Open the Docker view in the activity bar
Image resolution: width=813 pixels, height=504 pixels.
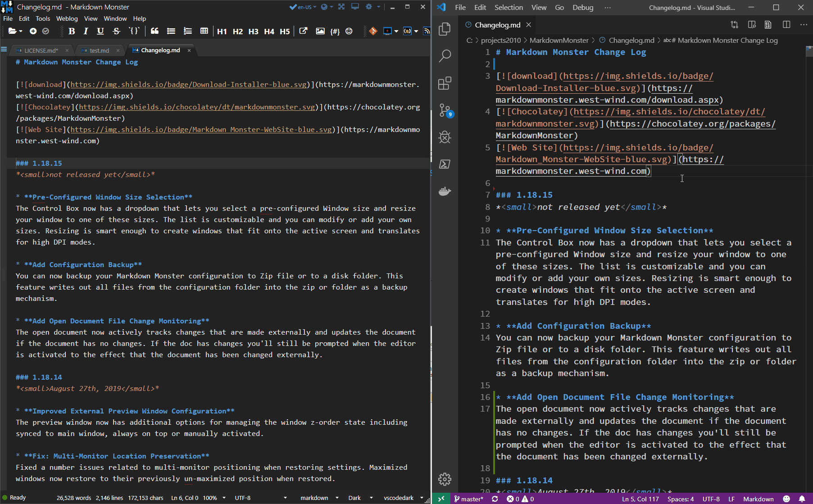coord(445,191)
